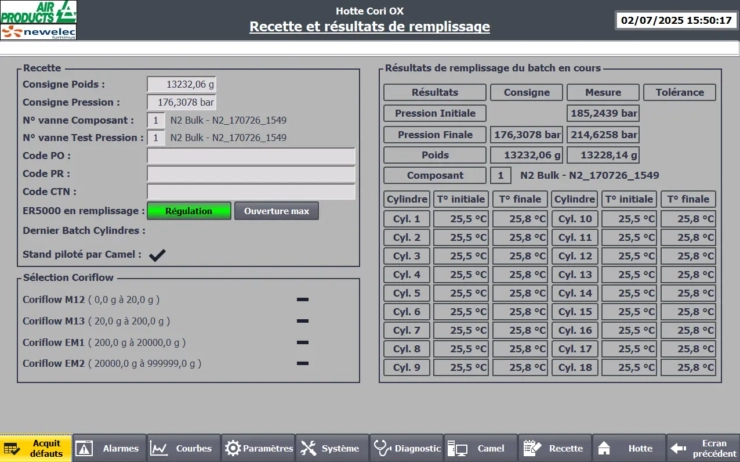Click the Mesure column header

click(603, 92)
